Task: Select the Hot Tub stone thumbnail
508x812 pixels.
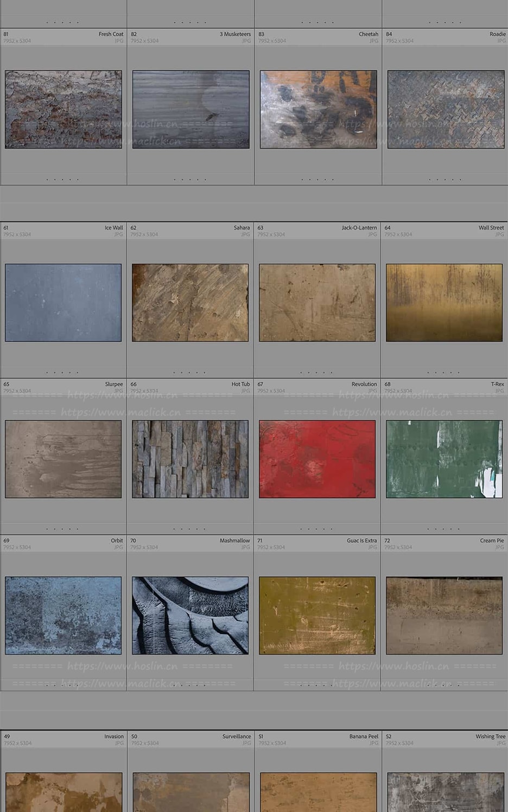Action: [x=190, y=459]
